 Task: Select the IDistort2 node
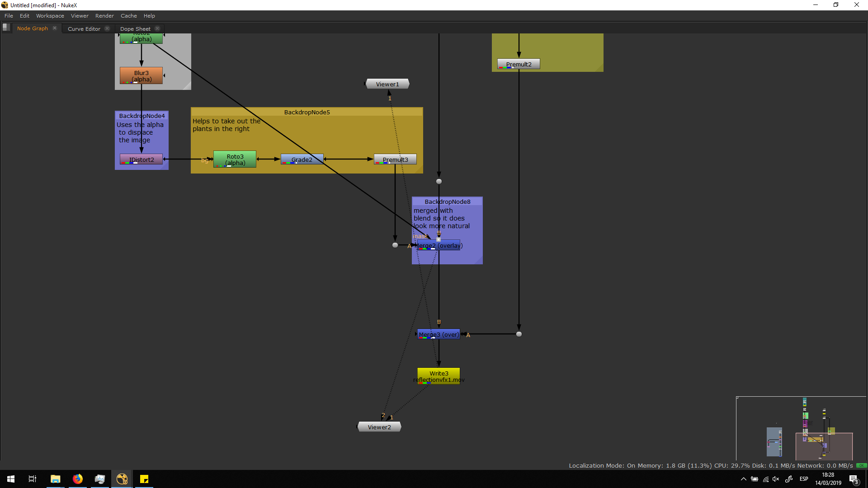tap(141, 160)
